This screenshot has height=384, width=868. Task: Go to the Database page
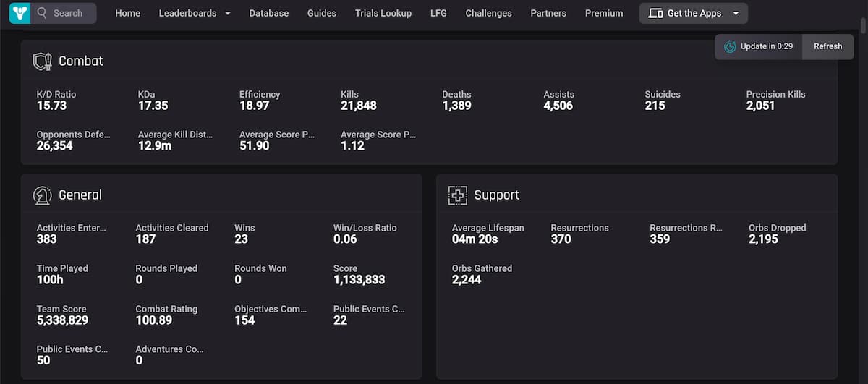(x=268, y=13)
